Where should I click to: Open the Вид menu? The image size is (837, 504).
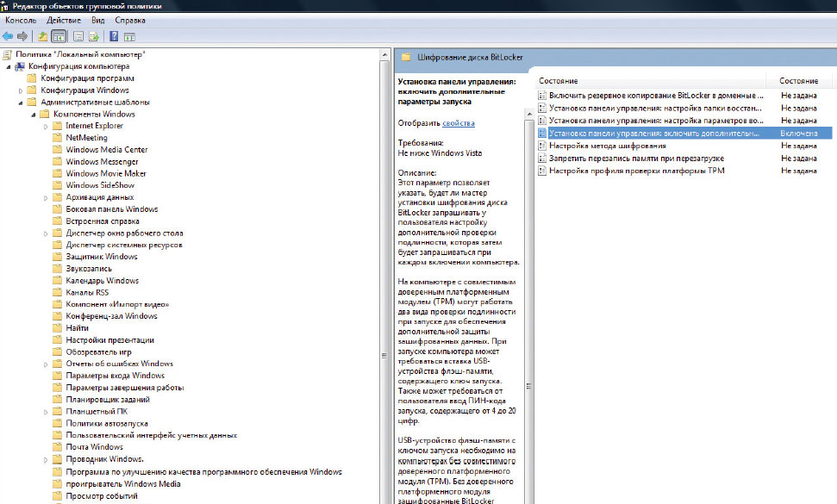point(99,20)
